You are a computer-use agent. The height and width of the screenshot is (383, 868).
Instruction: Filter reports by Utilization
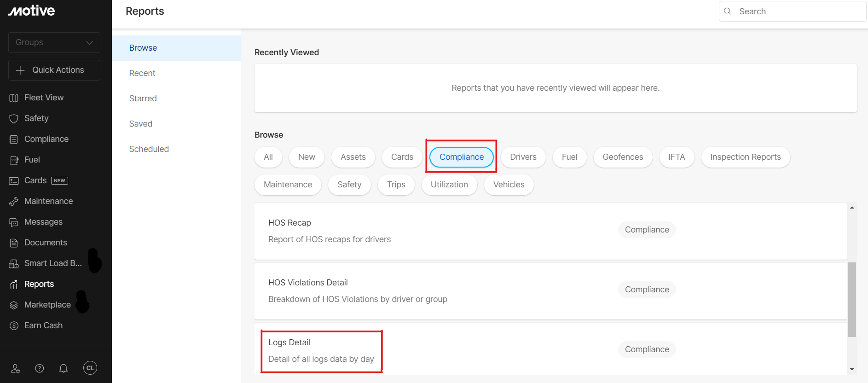[449, 185]
